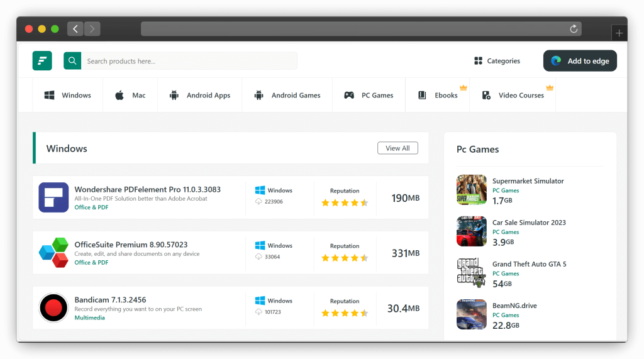Select the Mac category tab
This screenshot has width=644, height=359.
(x=130, y=96)
